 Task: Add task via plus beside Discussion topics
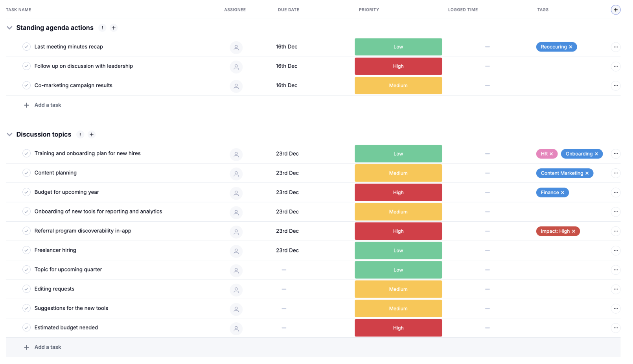point(92,134)
